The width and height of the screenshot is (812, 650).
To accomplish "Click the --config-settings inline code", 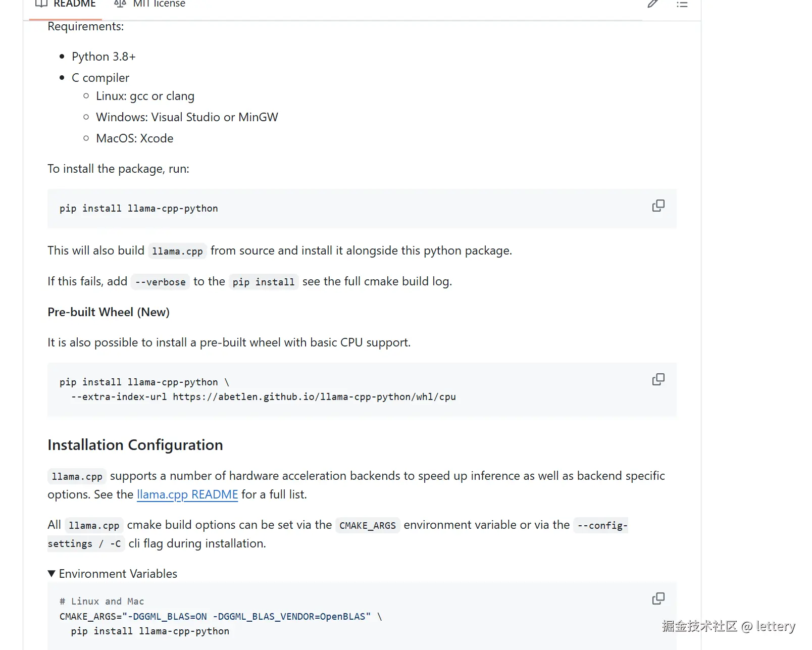I will tap(602, 526).
